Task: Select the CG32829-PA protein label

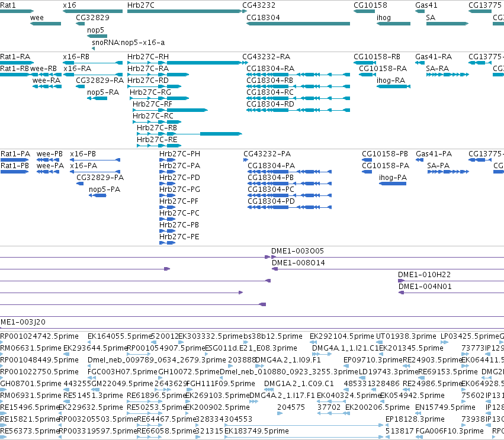Action: coord(100,178)
